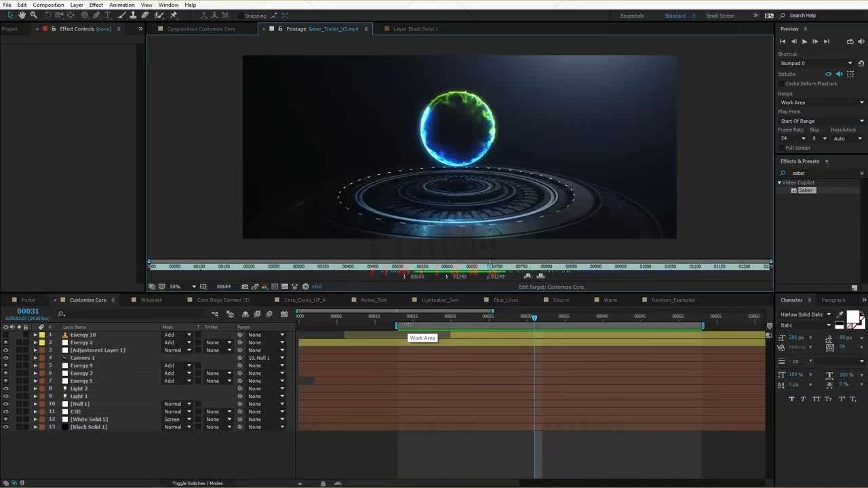
Task: Pick the Type tool
Action: pyautogui.click(x=107, y=15)
